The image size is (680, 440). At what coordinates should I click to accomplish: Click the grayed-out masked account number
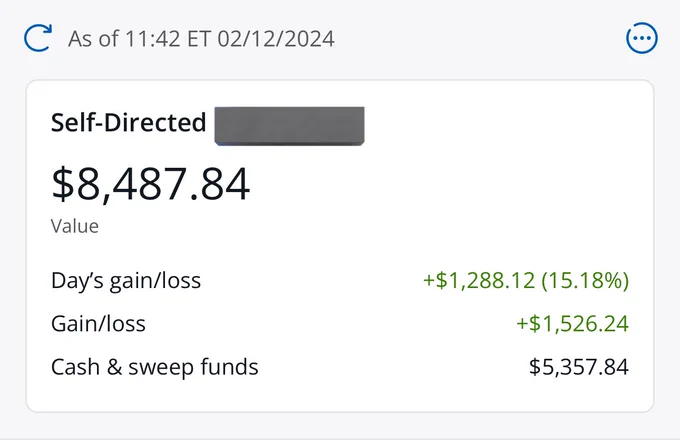click(x=289, y=126)
